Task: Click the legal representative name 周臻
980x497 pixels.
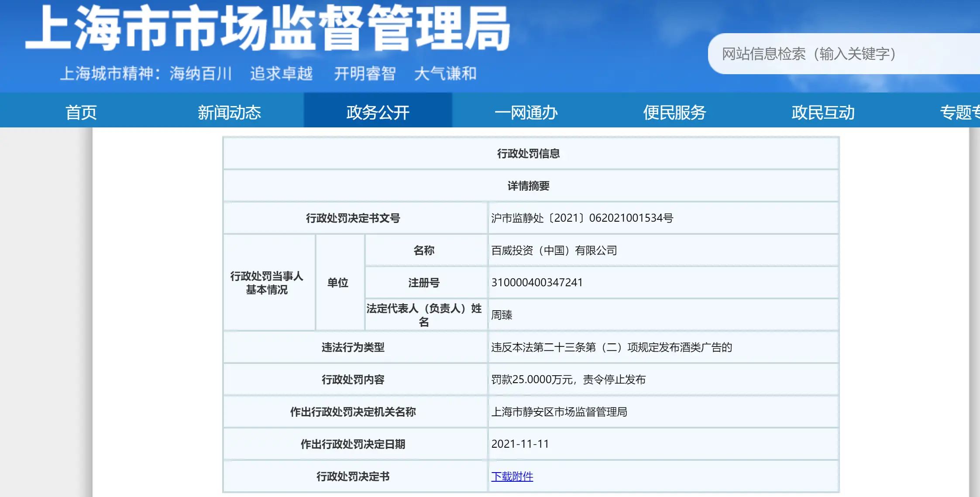Action: (500, 315)
